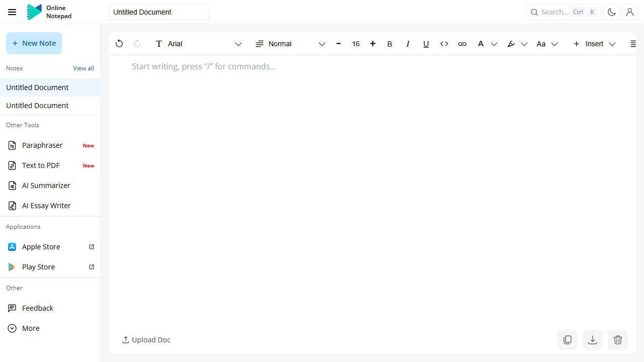
Task: Click the View all notes link
Action: point(83,68)
